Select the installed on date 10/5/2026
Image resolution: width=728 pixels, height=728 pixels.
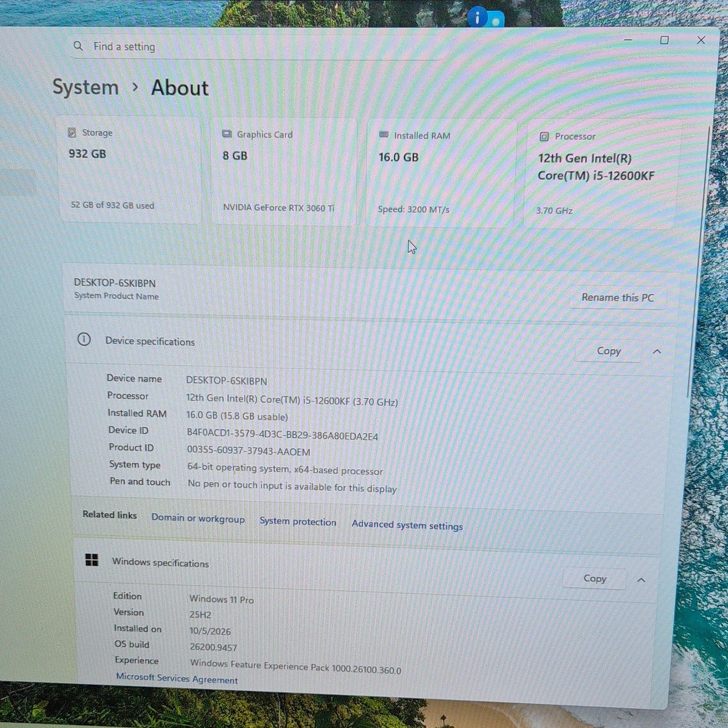210,631
